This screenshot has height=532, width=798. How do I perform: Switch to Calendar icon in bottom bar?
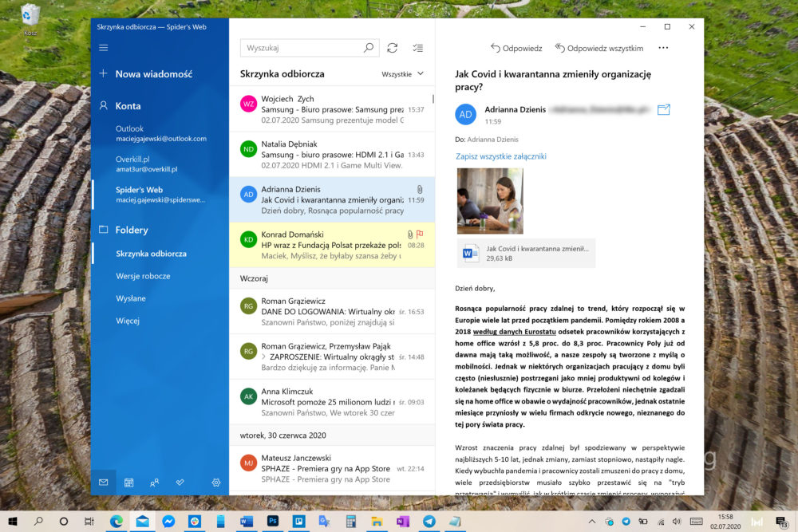click(128, 483)
